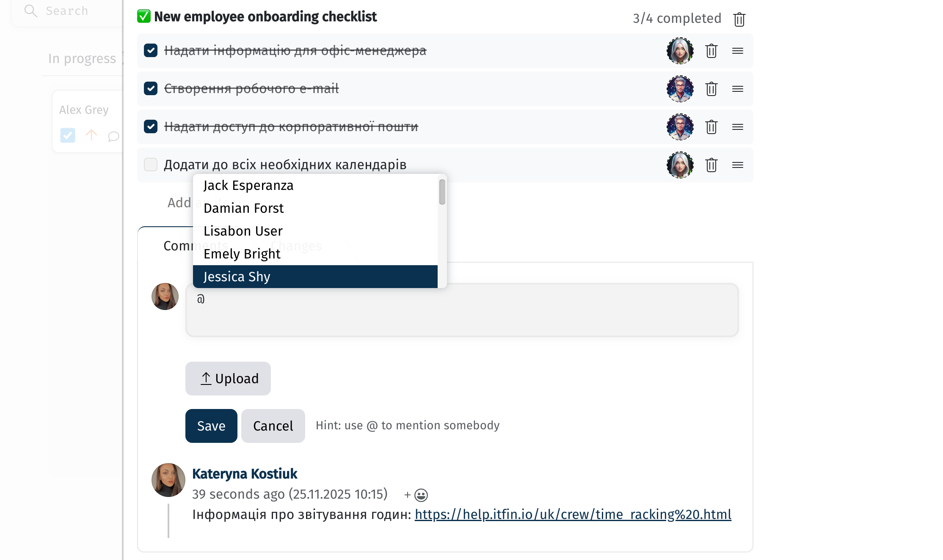Delete the whole onboarding checklist
Image resolution: width=943 pixels, height=560 pixels.
(739, 19)
